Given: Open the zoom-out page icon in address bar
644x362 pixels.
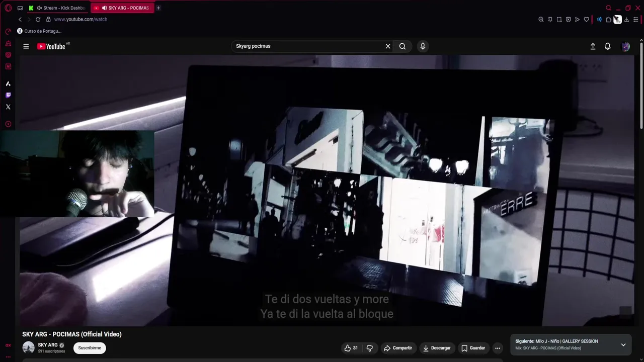Looking at the screenshot, I should point(541,20).
